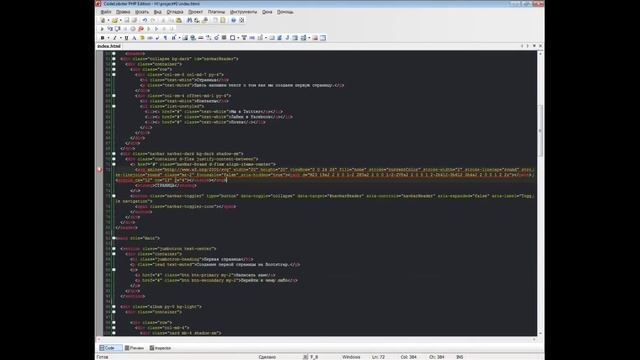This screenshot has height=360, width=640.
Task: Click the Open folder icon in toolbar
Action: click(x=115, y=20)
